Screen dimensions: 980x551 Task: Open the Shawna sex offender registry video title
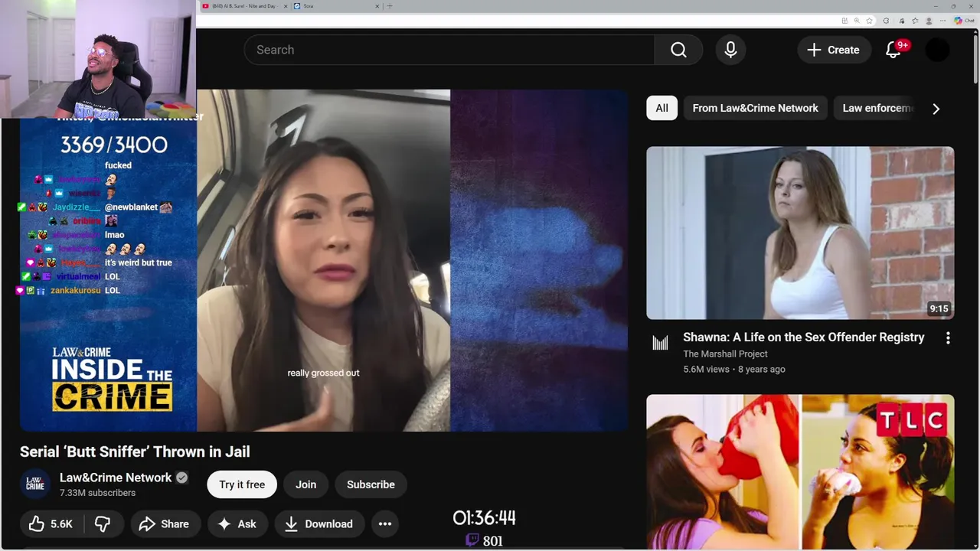coord(804,337)
